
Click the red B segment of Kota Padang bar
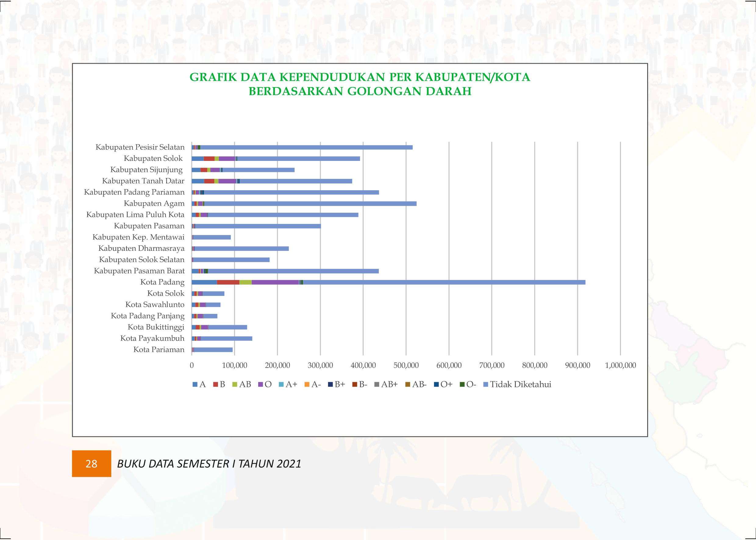pyautogui.click(x=228, y=282)
